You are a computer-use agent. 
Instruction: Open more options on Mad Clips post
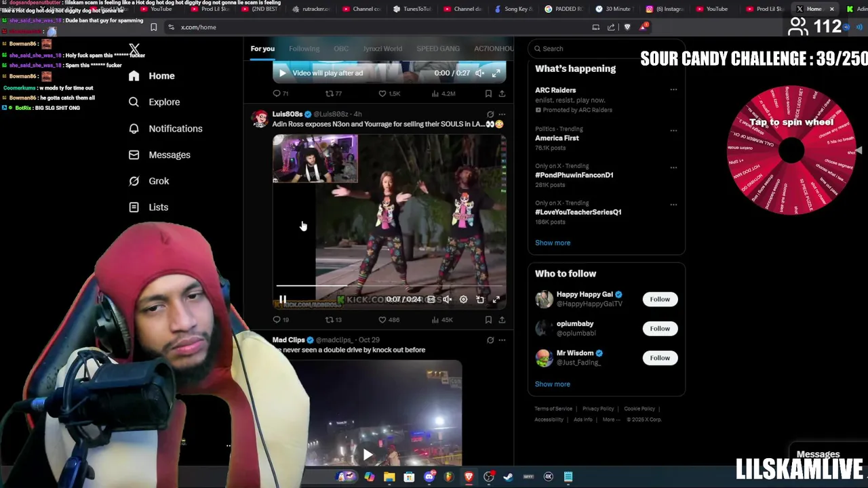coord(502,340)
